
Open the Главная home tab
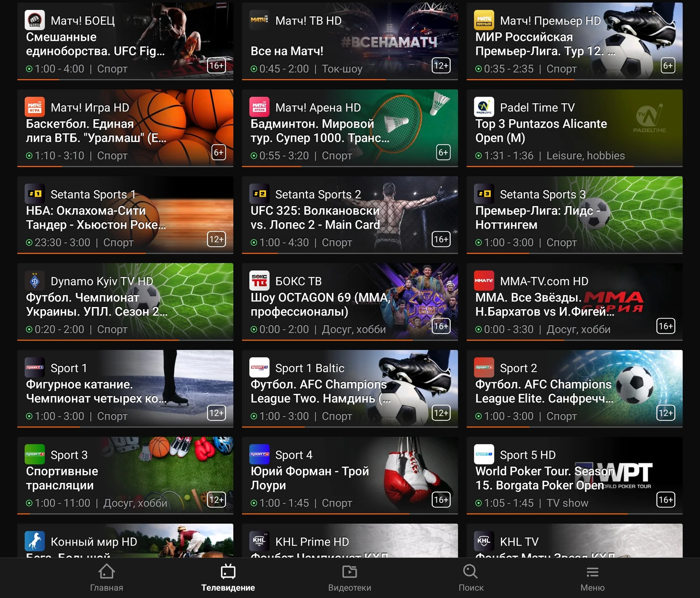pyautogui.click(x=106, y=578)
